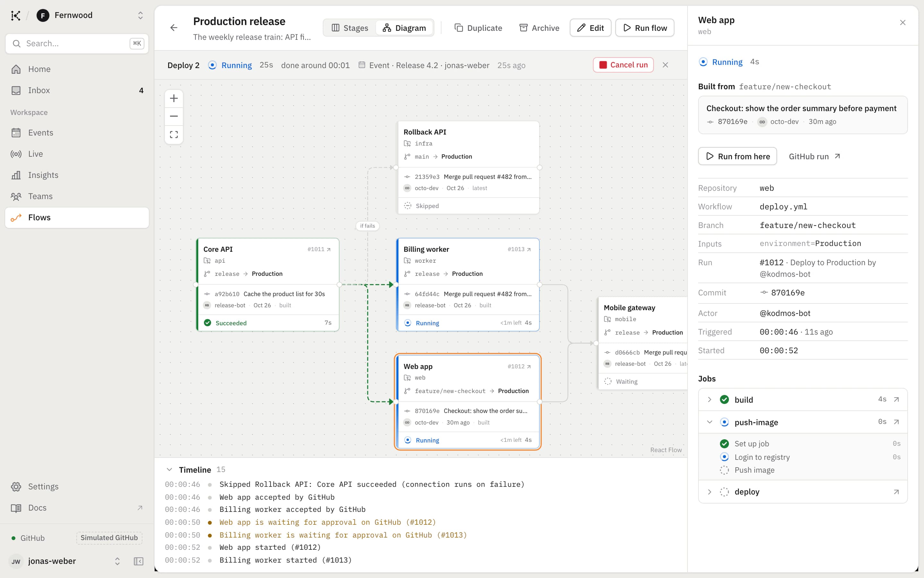Expand the build job row
The height and width of the screenshot is (578, 924).
pyautogui.click(x=709, y=399)
